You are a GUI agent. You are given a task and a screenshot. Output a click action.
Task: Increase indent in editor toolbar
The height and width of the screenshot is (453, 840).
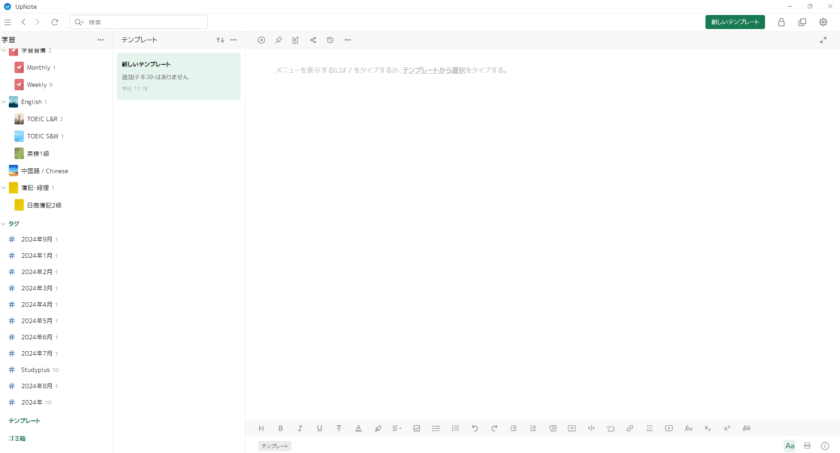(x=513, y=428)
